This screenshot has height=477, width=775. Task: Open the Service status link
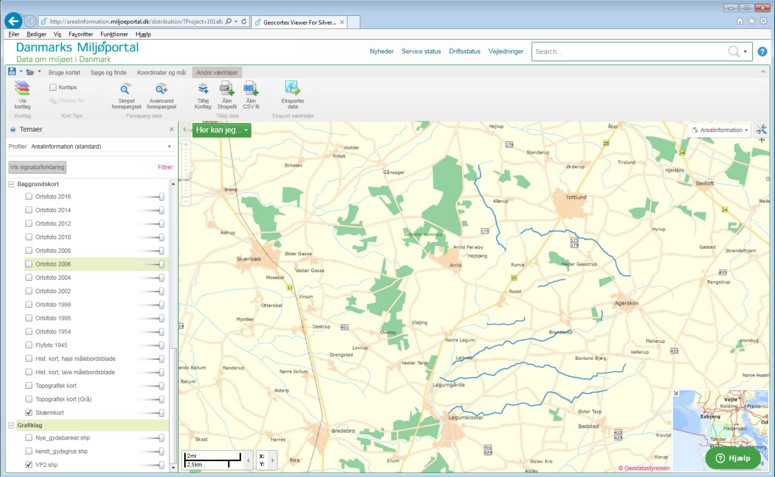(421, 51)
